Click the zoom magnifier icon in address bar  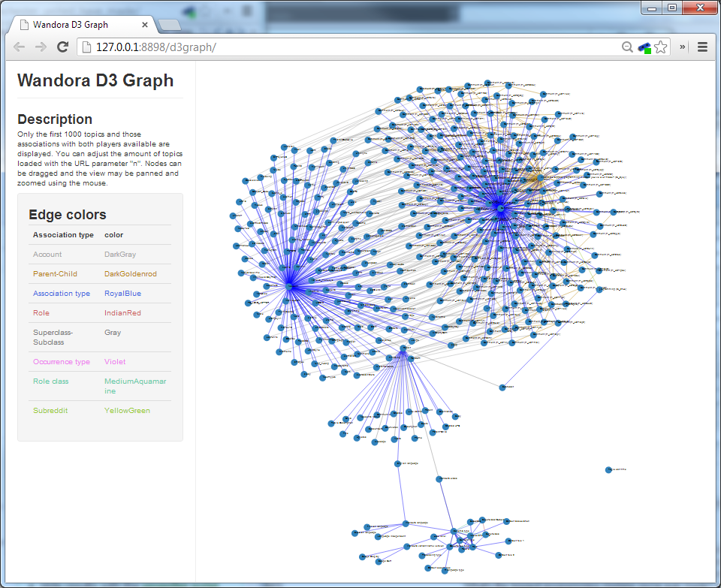(x=627, y=47)
